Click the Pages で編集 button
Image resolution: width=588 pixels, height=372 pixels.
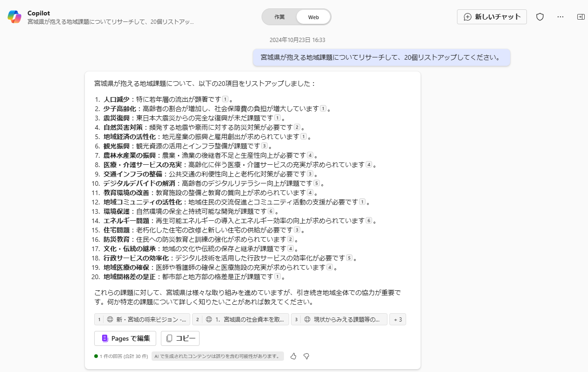pos(125,338)
